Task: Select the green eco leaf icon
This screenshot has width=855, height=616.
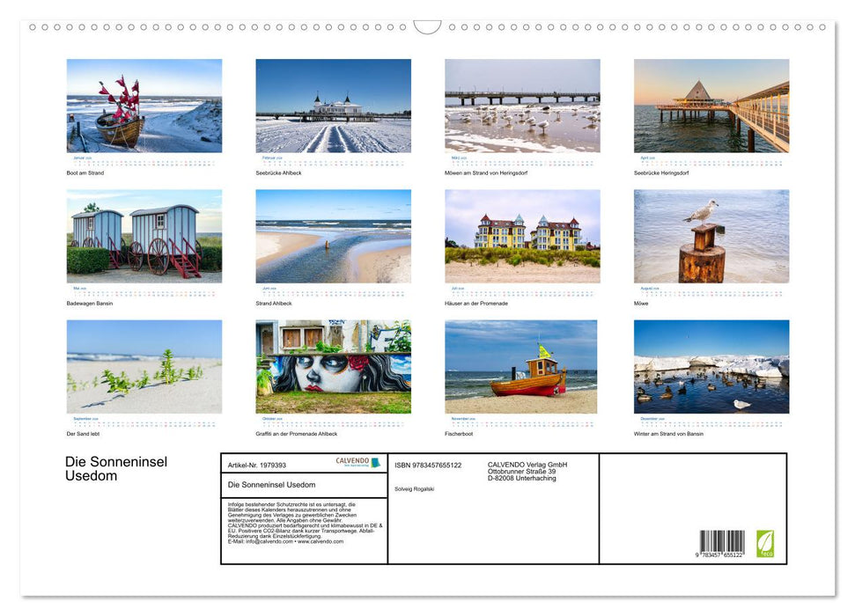Action: coord(768,546)
